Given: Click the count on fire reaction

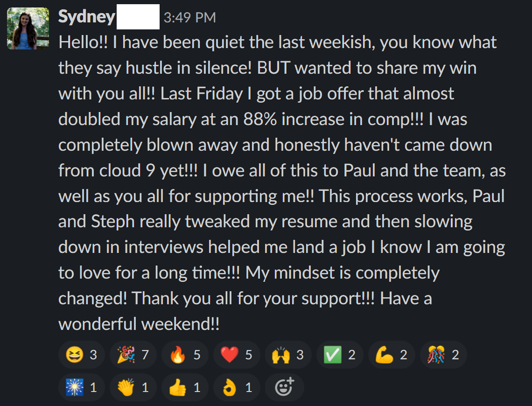Looking at the screenshot, I should [197, 355].
